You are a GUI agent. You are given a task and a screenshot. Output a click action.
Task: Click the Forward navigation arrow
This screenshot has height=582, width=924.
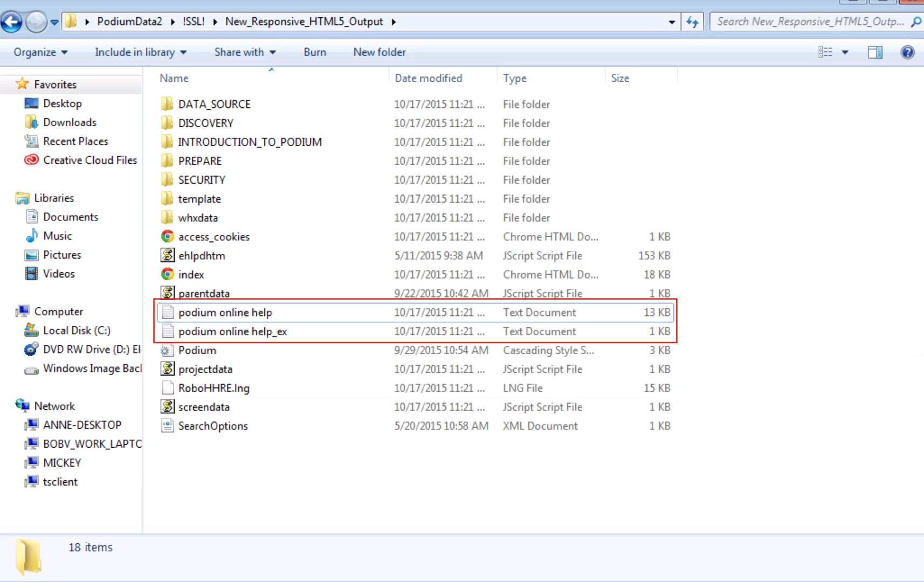(x=36, y=22)
